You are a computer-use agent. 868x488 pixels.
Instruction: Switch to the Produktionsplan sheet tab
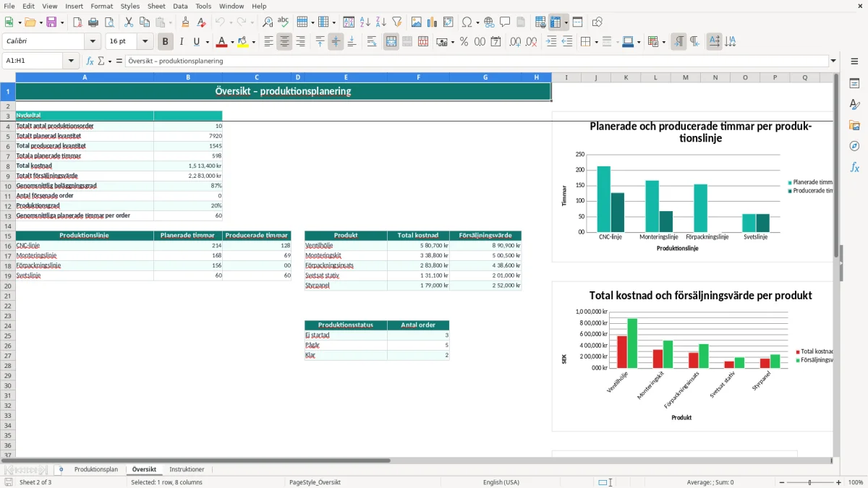[95, 469]
